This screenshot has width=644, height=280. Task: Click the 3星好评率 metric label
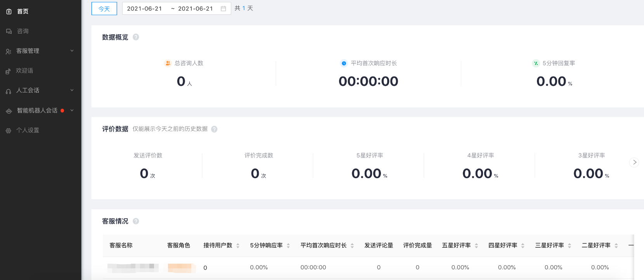click(592, 155)
